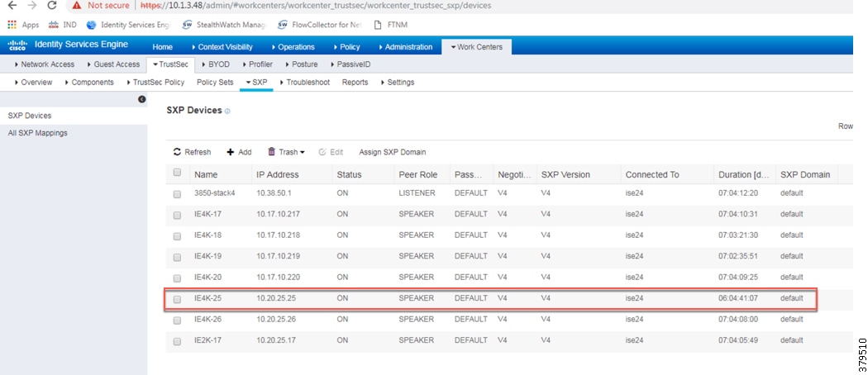This screenshot has height=375, width=868.
Task: Reload the page with refresh icon
Action: [x=52, y=6]
